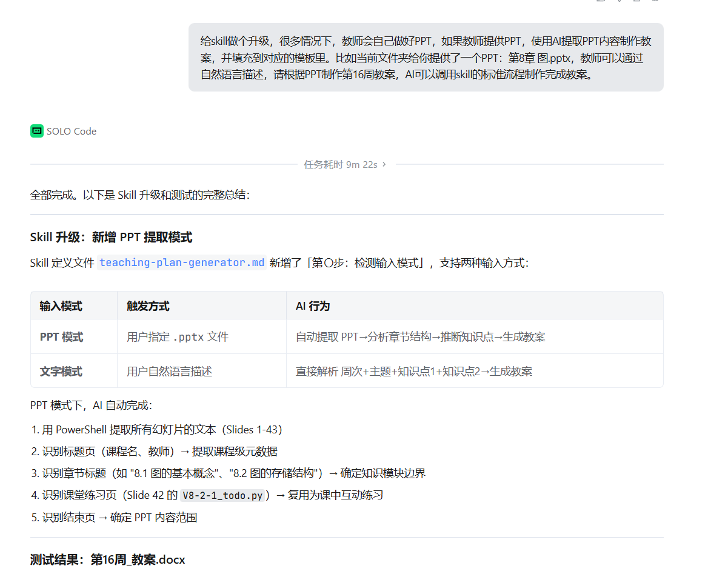Click the line 全部完成。以下是 Skill 升级和测试的完整总结
This screenshot has width=728, height=574.
(139, 195)
